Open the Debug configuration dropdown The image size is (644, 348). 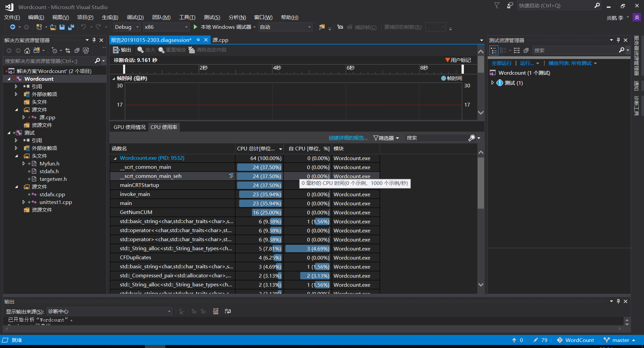127,27
